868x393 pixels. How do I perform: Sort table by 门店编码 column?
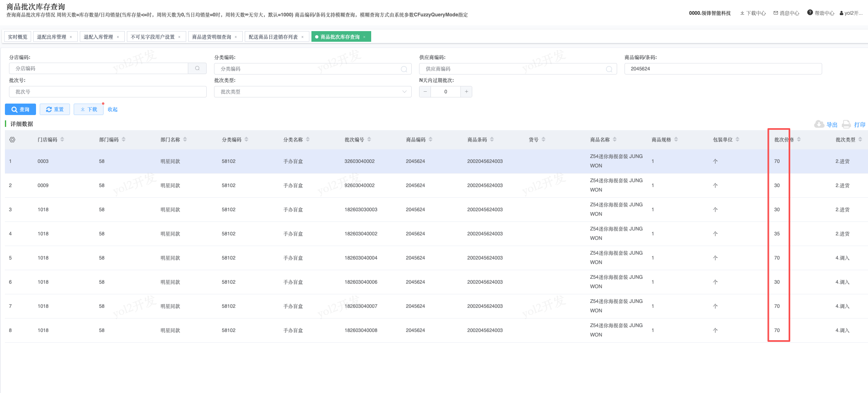pyautogui.click(x=62, y=140)
